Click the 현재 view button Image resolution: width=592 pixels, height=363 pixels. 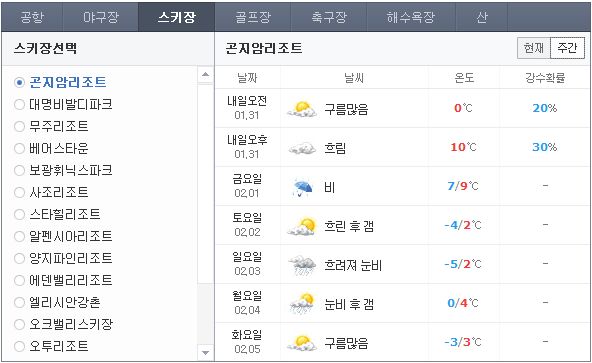pos(534,48)
